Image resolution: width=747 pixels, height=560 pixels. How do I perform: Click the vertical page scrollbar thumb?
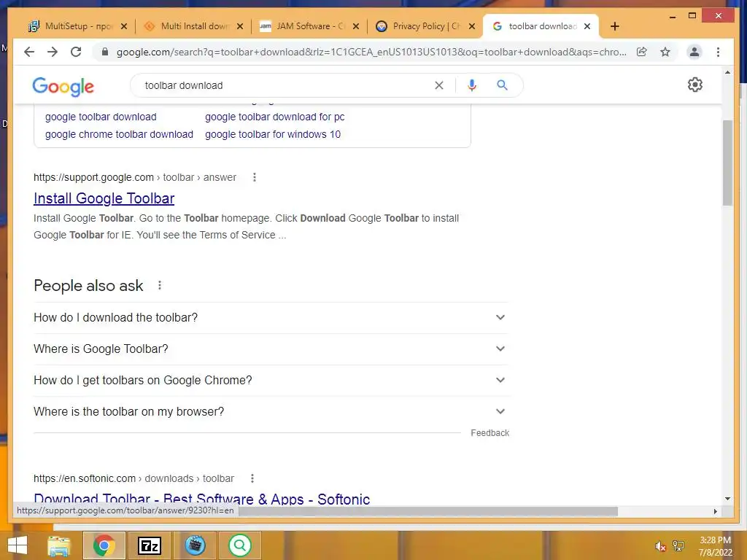727,163
